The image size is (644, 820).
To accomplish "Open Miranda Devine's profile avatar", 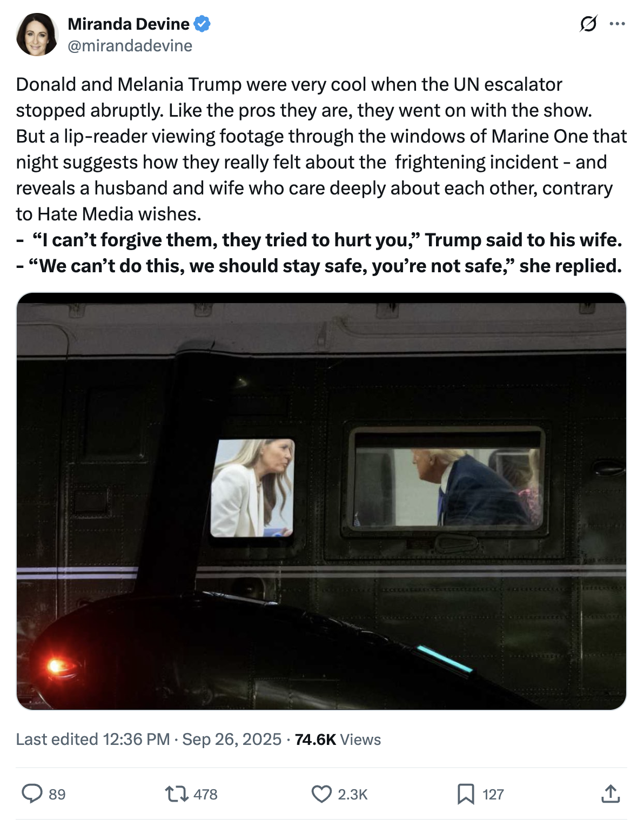I will [x=37, y=35].
